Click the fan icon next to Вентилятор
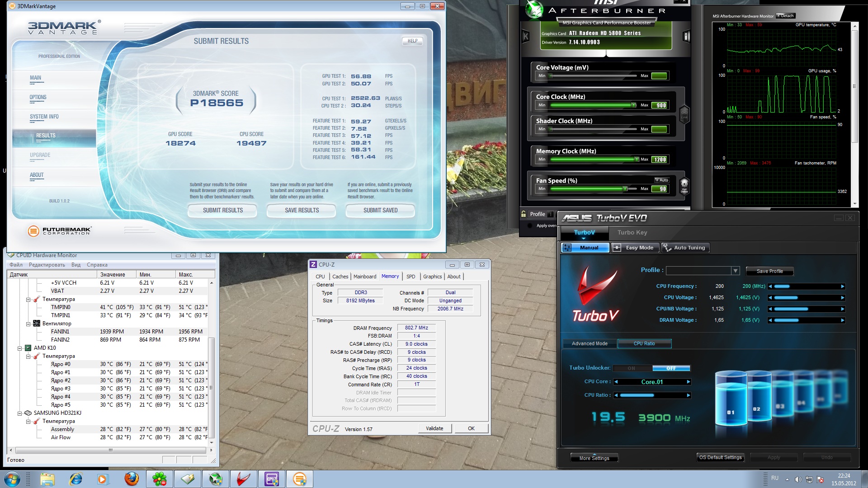 (37, 324)
